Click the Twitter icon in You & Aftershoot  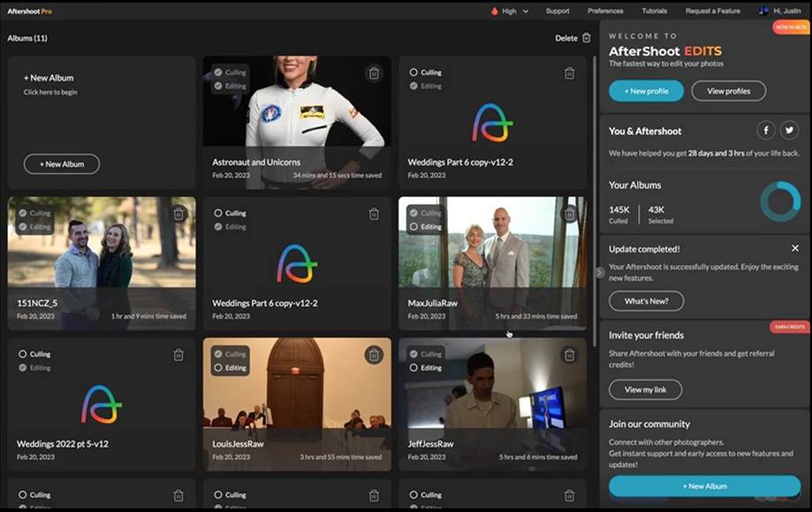(789, 131)
